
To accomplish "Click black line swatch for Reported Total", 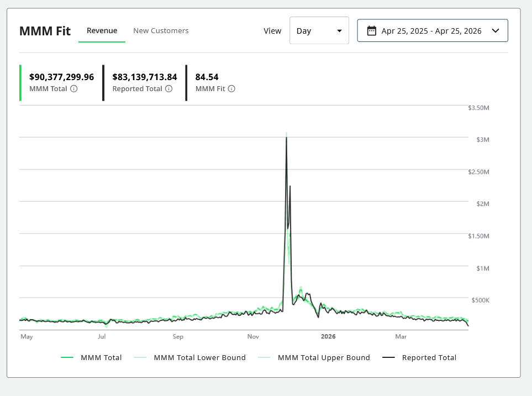I will [389, 357].
